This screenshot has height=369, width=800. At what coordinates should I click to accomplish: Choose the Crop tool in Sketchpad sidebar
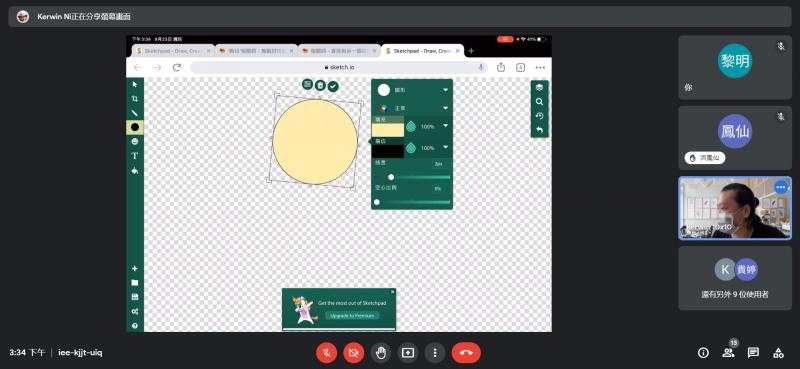point(135,99)
